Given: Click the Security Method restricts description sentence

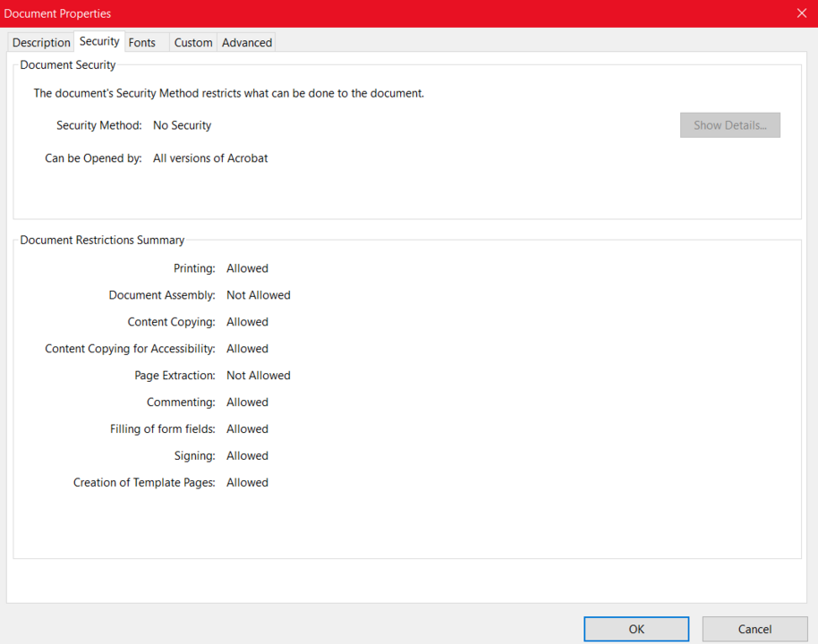Looking at the screenshot, I should pos(229,93).
